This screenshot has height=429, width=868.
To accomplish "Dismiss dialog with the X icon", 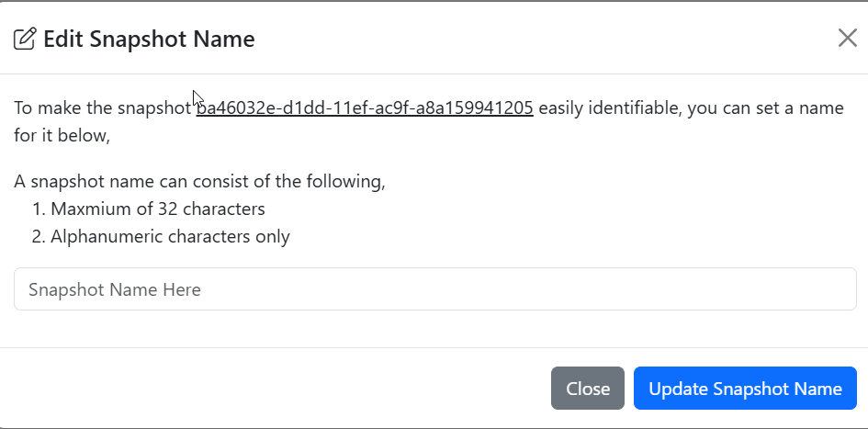I will 847,39.
